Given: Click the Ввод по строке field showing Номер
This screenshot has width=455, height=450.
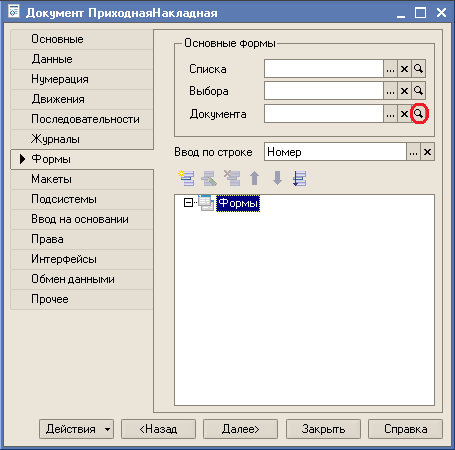Looking at the screenshot, I should tap(335, 152).
